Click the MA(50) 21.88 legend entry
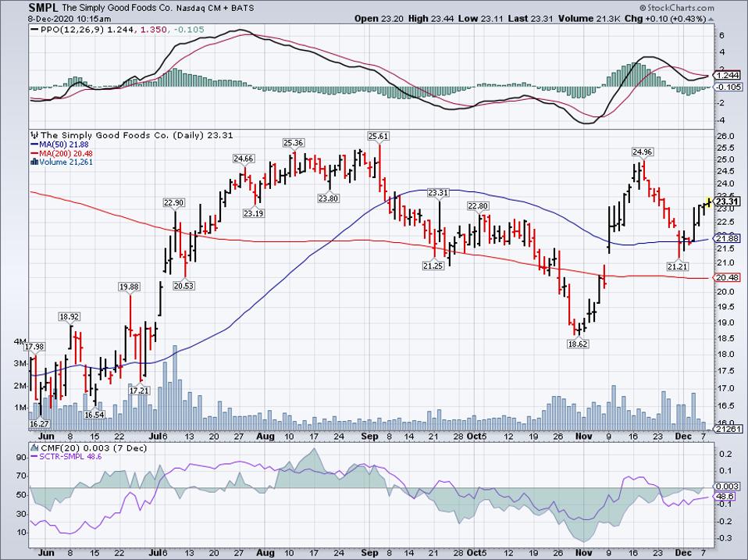 [59, 144]
